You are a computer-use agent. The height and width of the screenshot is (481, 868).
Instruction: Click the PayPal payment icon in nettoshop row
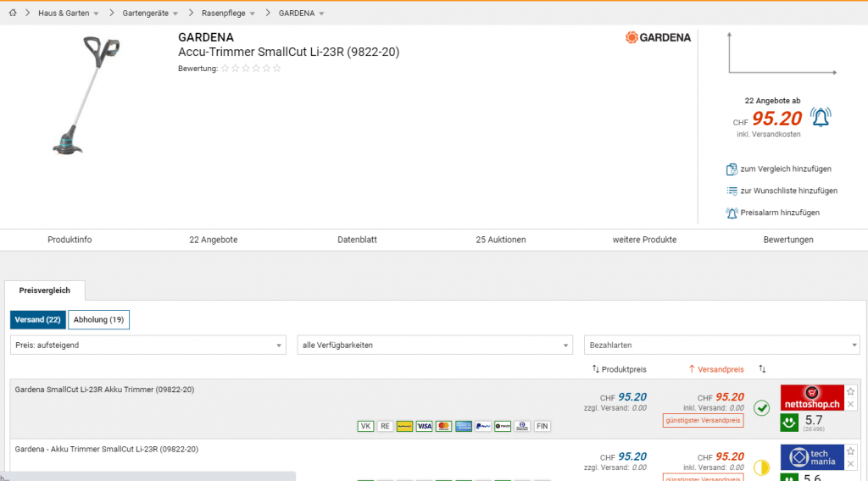pos(482,426)
